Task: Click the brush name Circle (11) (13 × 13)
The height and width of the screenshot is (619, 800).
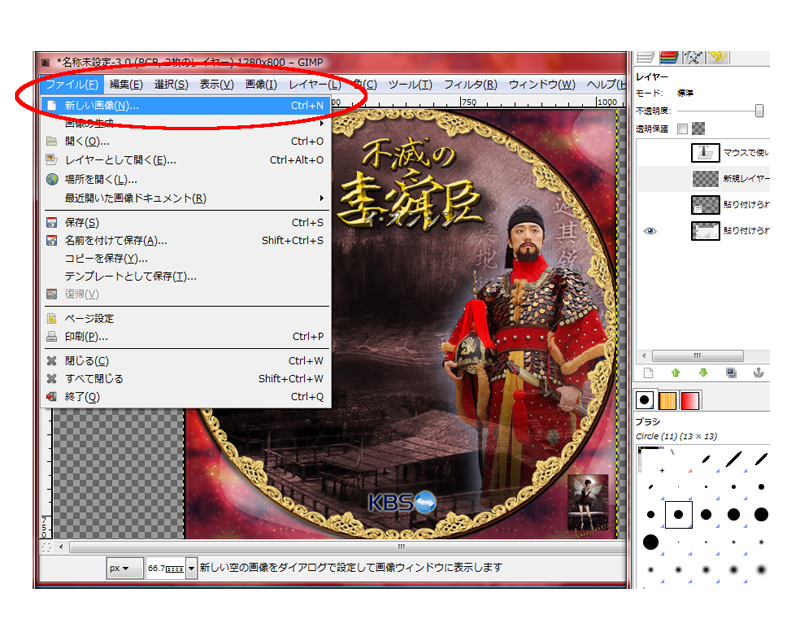Action: click(x=676, y=436)
